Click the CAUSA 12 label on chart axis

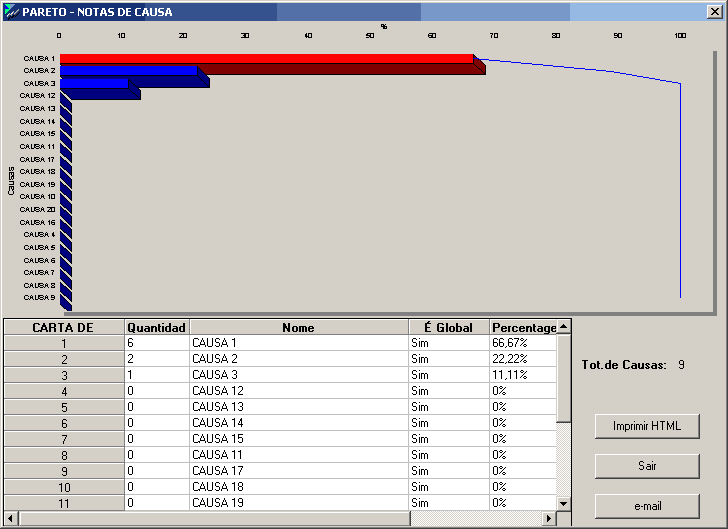click(38, 96)
